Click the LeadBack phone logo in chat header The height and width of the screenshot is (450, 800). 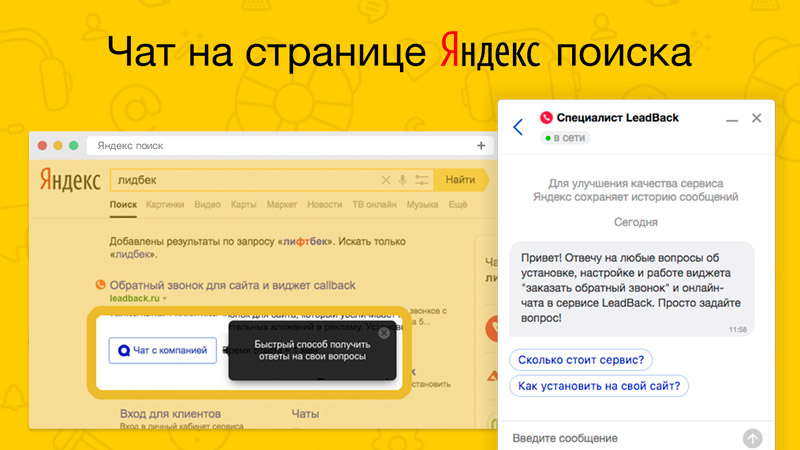pyautogui.click(x=546, y=118)
